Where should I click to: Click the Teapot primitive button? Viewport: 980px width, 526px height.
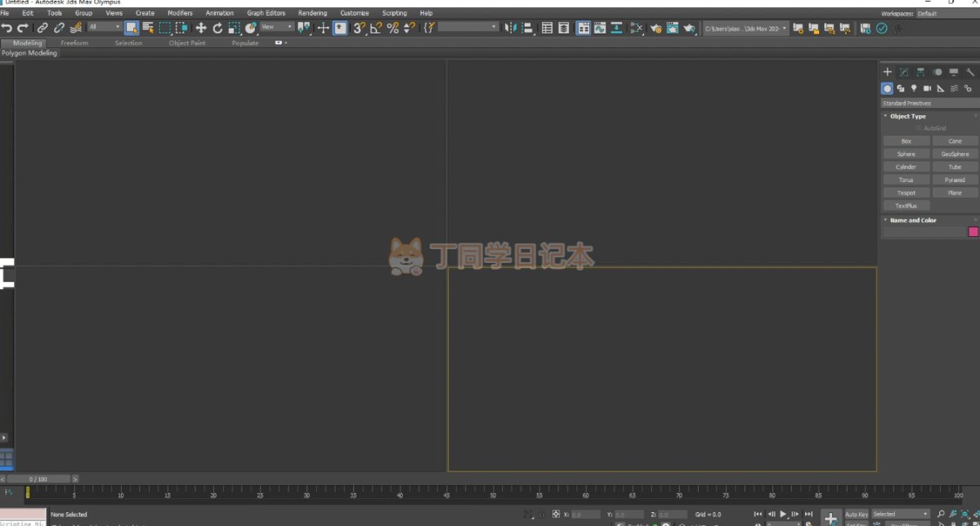(x=906, y=194)
